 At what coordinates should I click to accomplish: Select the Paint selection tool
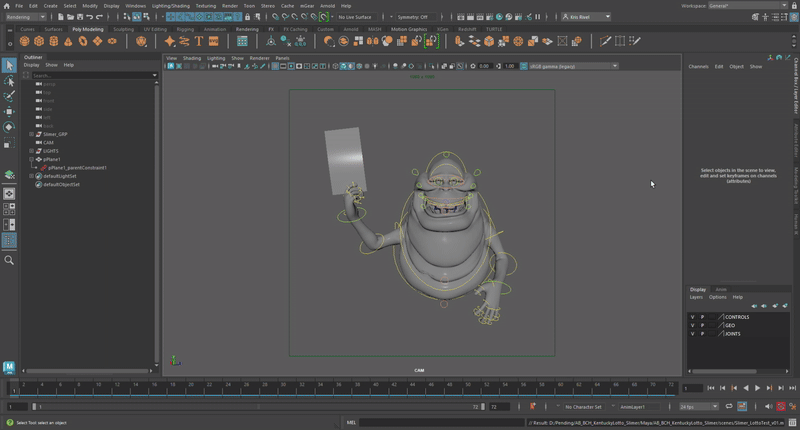9,96
